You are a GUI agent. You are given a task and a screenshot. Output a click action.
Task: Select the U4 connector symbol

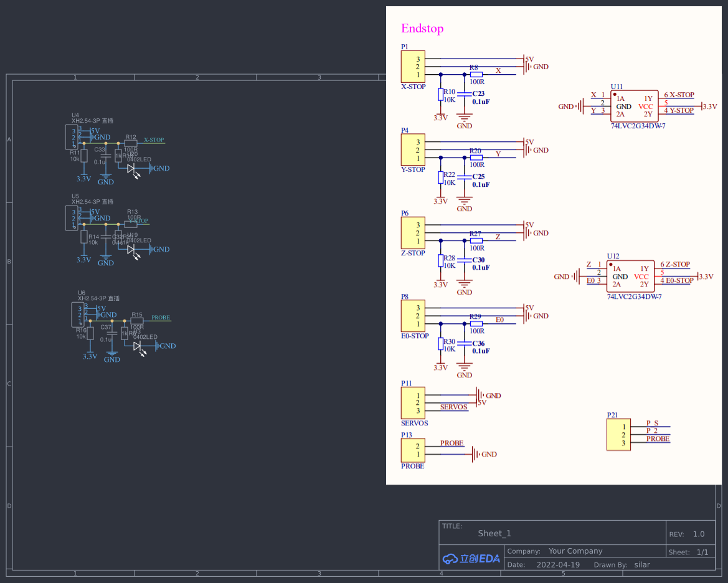[72, 137]
